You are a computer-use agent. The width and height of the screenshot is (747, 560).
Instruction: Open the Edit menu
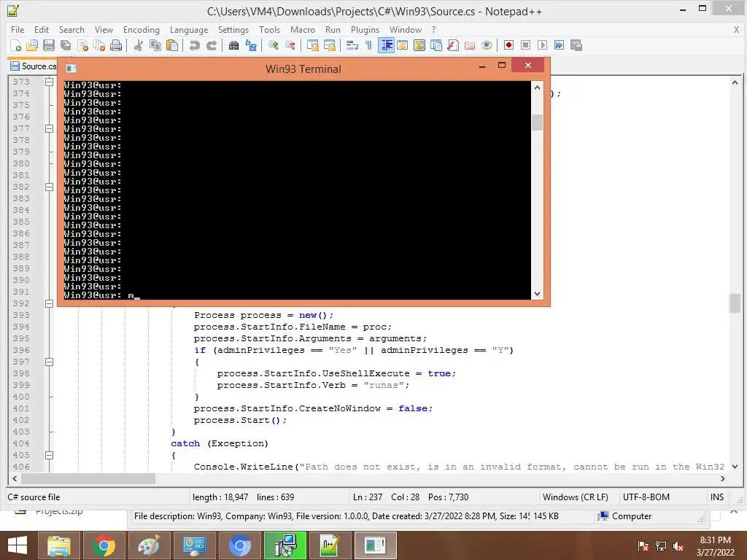42,29
